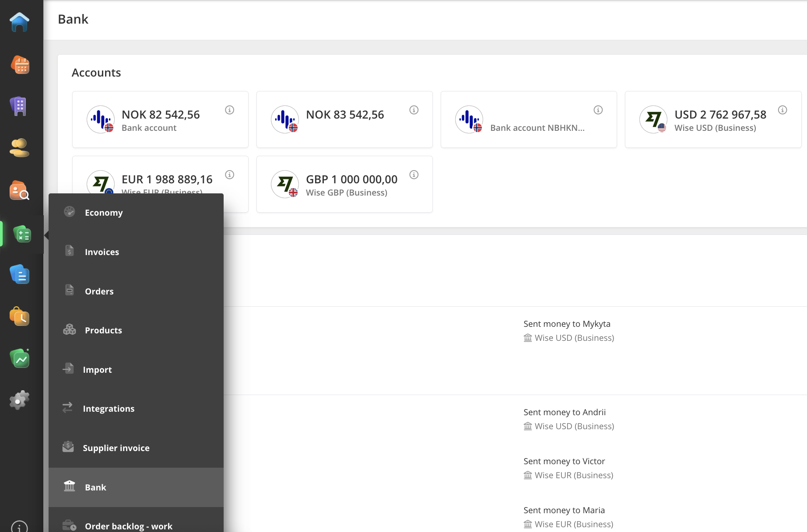Click the orange bag clock sidebar icon
The width and height of the screenshot is (807, 532).
[20, 316]
